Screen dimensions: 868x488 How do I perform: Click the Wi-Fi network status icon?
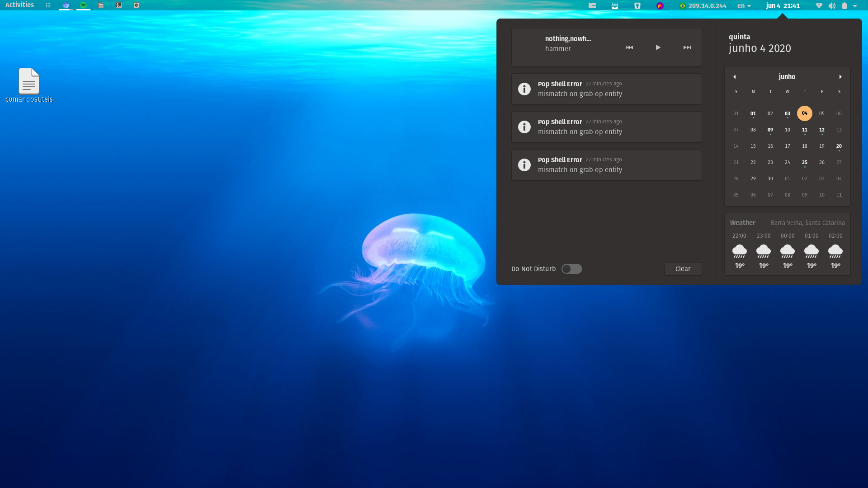tap(819, 6)
